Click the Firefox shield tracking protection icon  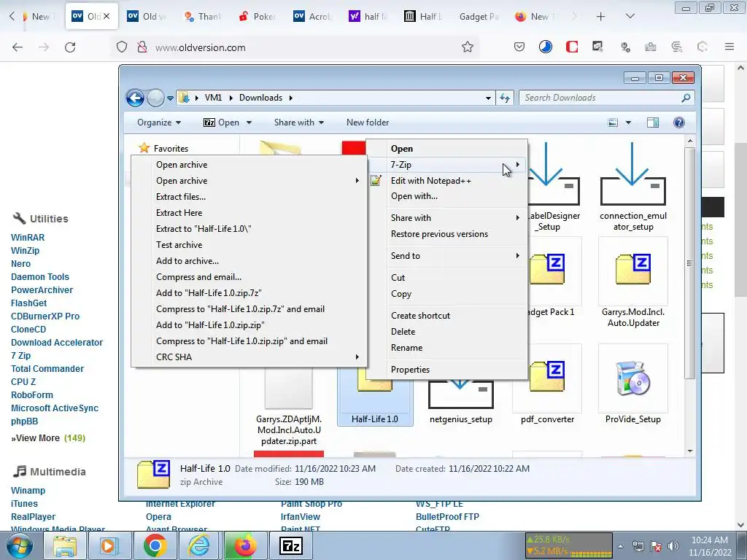pos(122,47)
